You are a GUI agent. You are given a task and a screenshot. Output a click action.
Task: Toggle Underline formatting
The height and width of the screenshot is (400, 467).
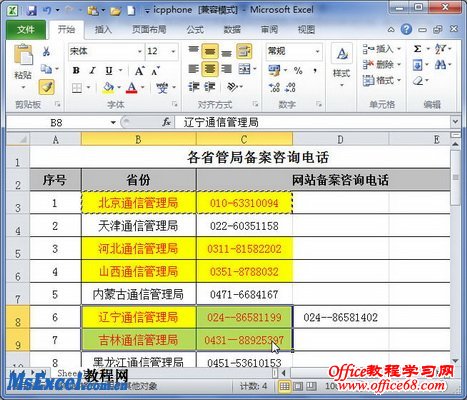click(x=109, y=71)
